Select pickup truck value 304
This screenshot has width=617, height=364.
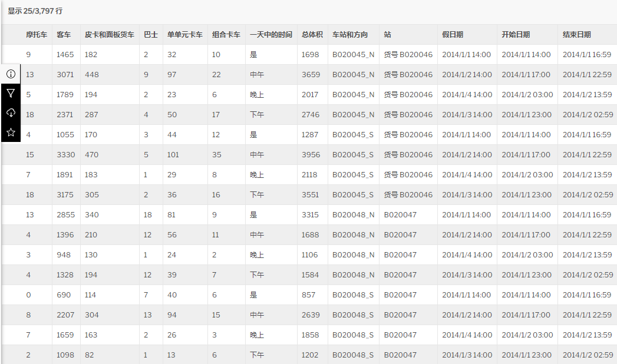click(x=92, y=315)
